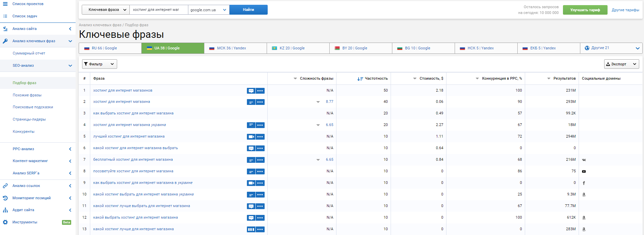Viewport: 644px width, 235px height.
Task: Expand the Другие 21 regions dropdown arrow
Action: coord(638,48)
